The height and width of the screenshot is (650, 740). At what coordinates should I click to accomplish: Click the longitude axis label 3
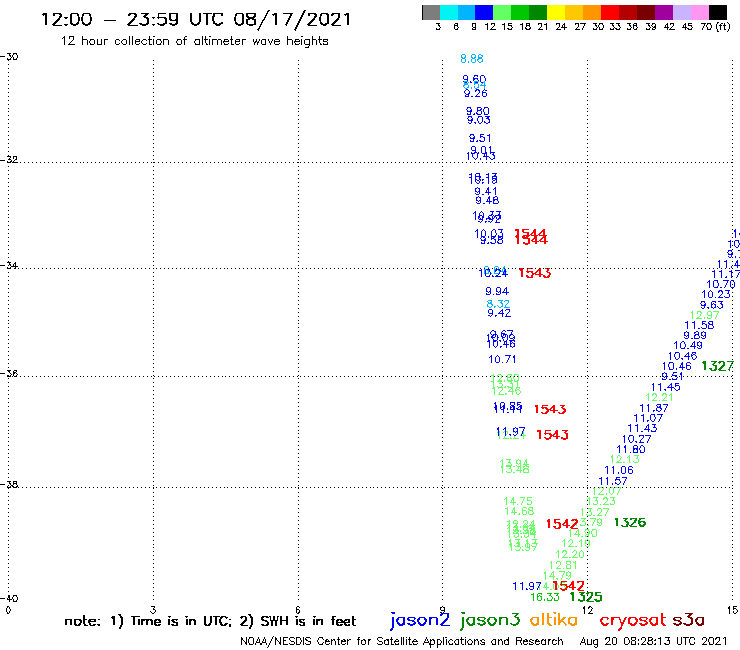[153, 610]
